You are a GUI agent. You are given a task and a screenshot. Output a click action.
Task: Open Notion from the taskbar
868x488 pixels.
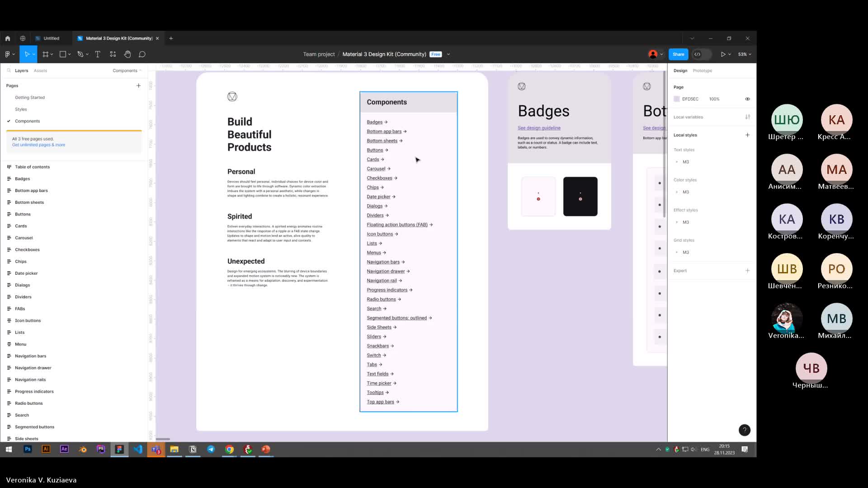pos(193,449)
